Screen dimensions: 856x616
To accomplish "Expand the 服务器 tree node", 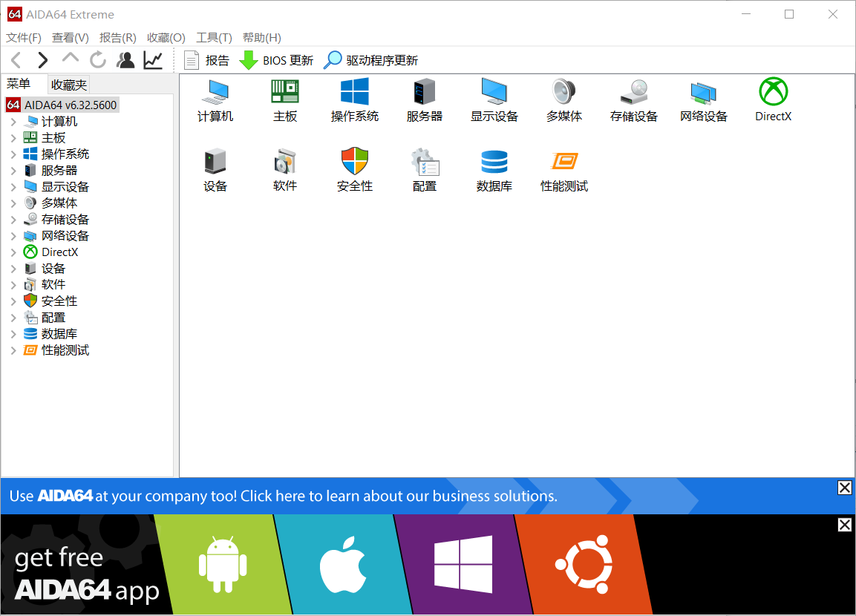I will pyautogui.click(x=13, y=171).
